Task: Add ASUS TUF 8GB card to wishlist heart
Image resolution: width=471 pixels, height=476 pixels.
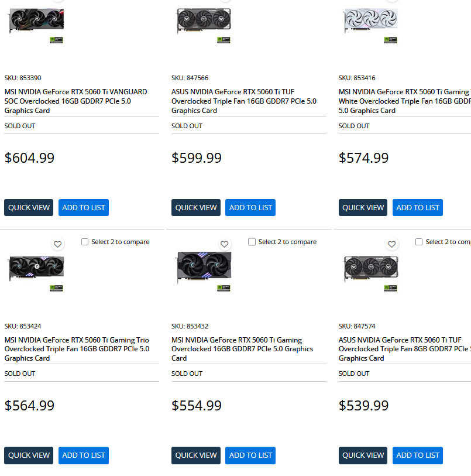Action: (x=391, y=244)
